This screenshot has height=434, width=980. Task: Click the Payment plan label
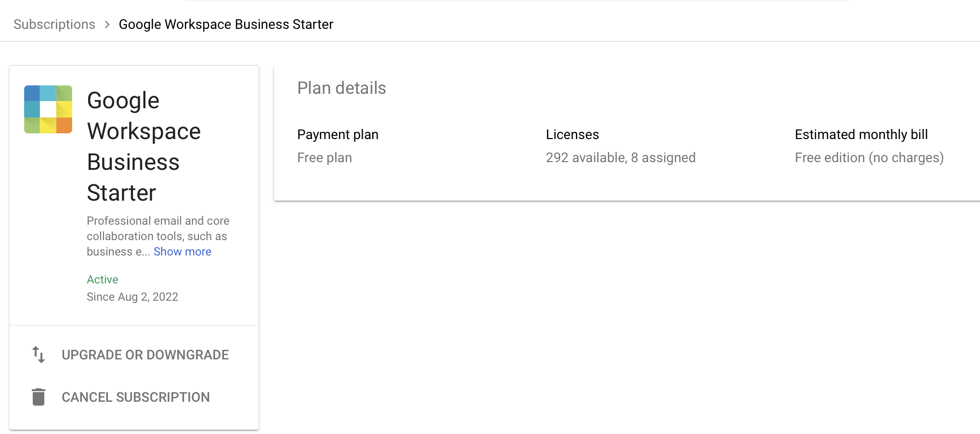338,134
